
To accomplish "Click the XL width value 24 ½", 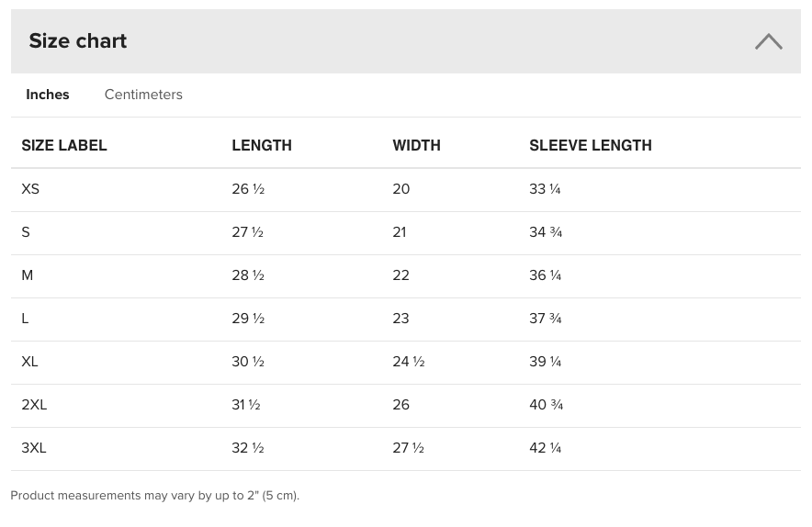I will point(409,362).
